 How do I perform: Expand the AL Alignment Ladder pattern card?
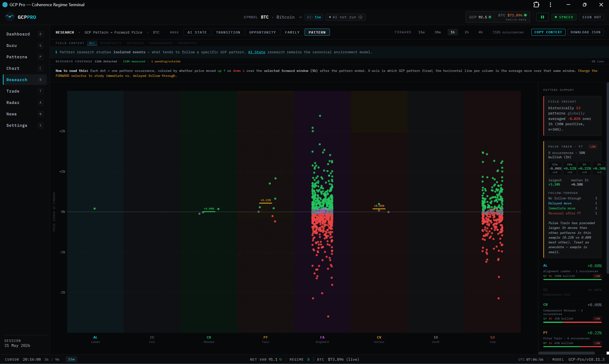[572, 271]
